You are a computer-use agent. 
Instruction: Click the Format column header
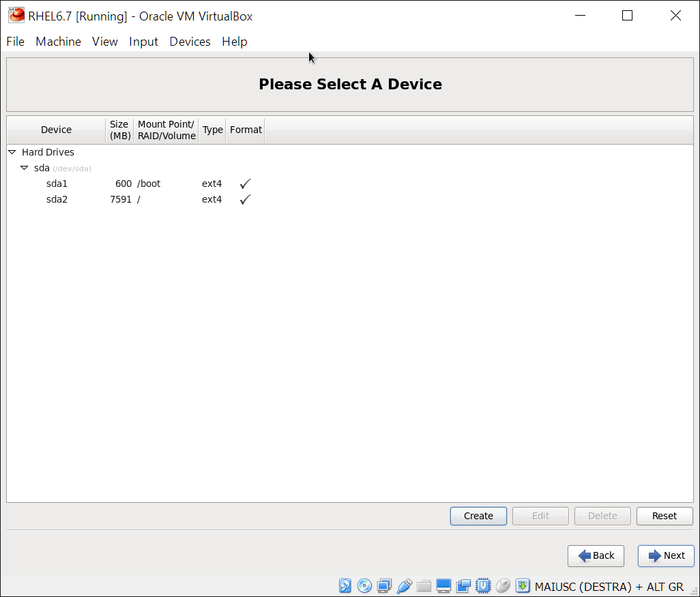(x=246, y=130)
